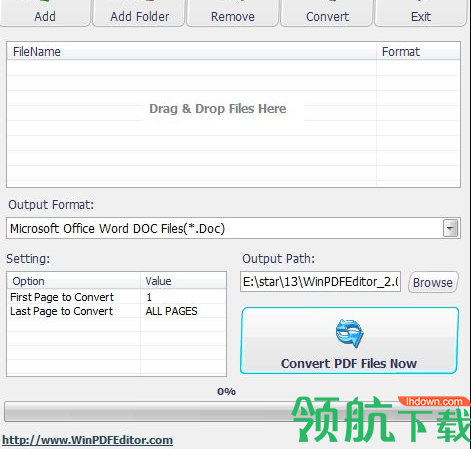Screen dimensions: 471x449
Task: Click the Add Folder toolbar button
Action: click(x=139, y=13)
